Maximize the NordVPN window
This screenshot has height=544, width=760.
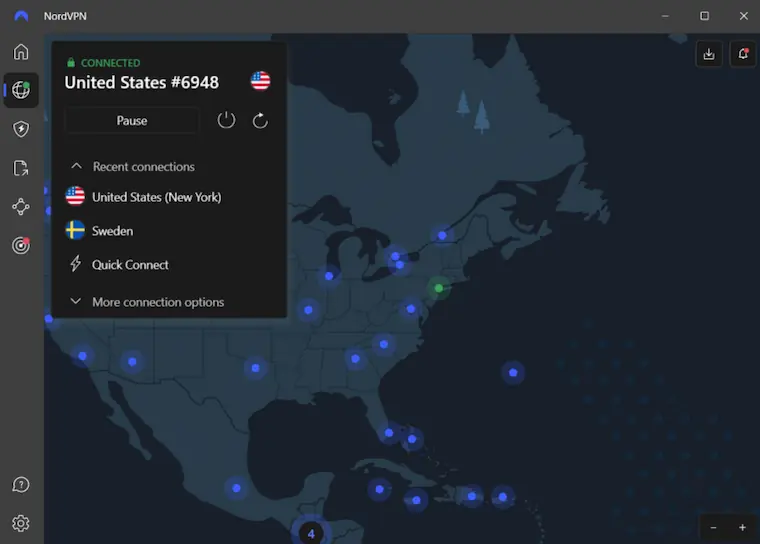click(704, 16)
